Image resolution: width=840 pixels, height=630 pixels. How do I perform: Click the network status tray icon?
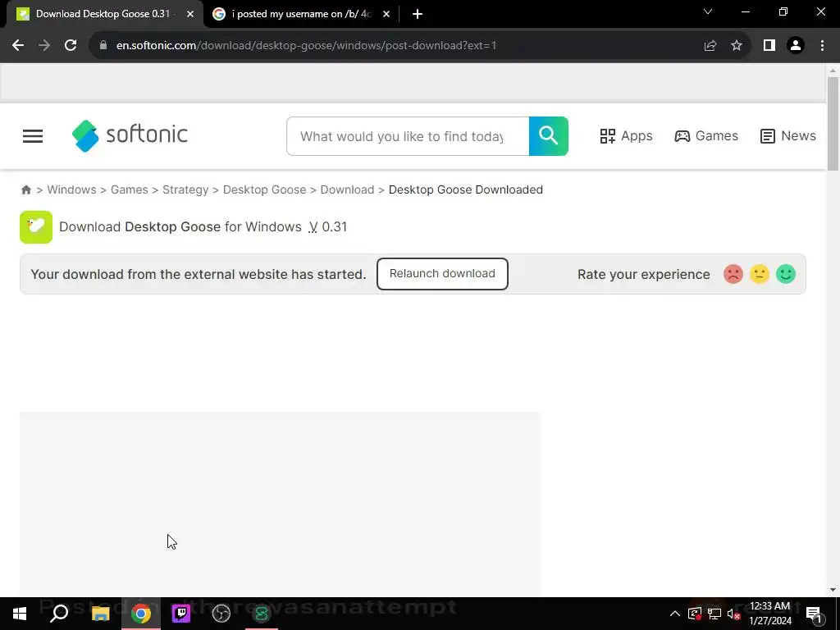(714, 614)
